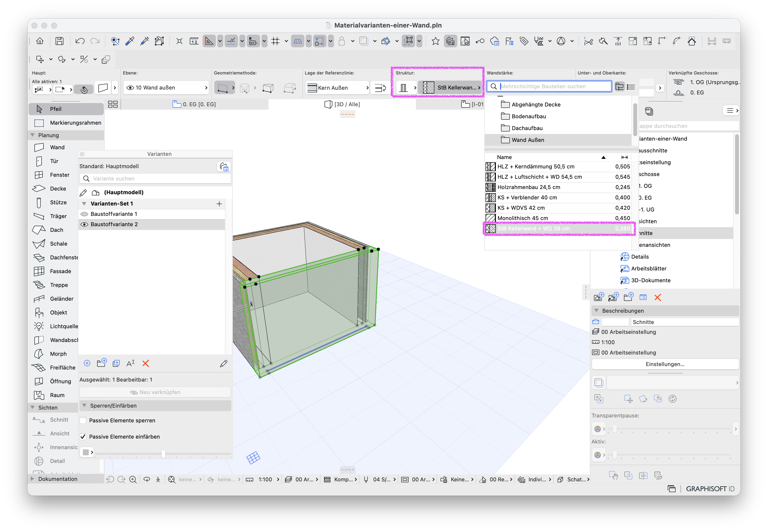Image resolution: width=768 pixels, height=532 pixels.
Task: Choose Holzrahmenbau 24,5 cm composite
Action: (558, 187)
